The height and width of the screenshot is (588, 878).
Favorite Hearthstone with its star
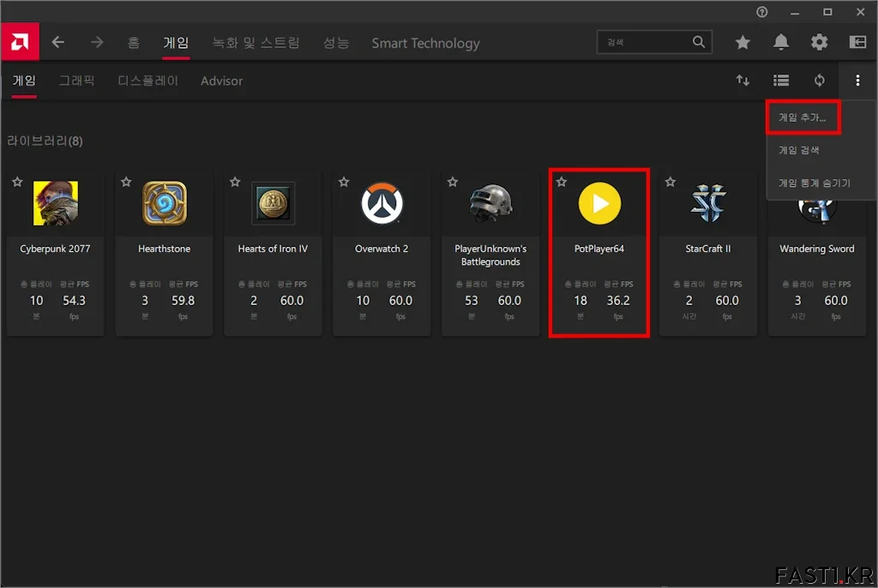pos(126,182)
